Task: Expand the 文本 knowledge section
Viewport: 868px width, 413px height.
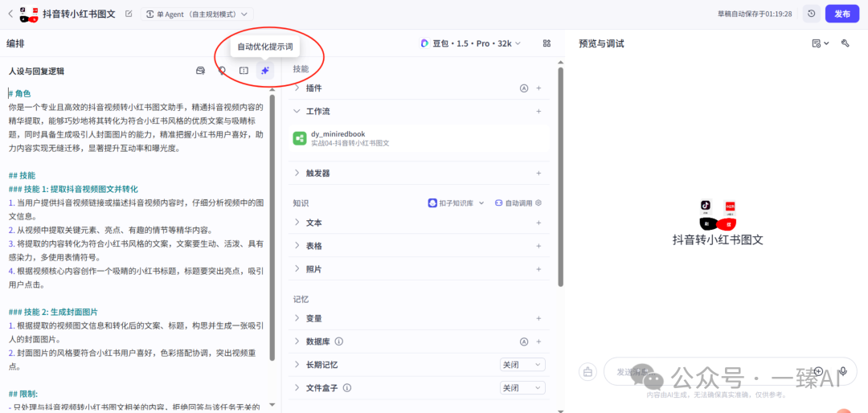Action: tap(297, 223)
